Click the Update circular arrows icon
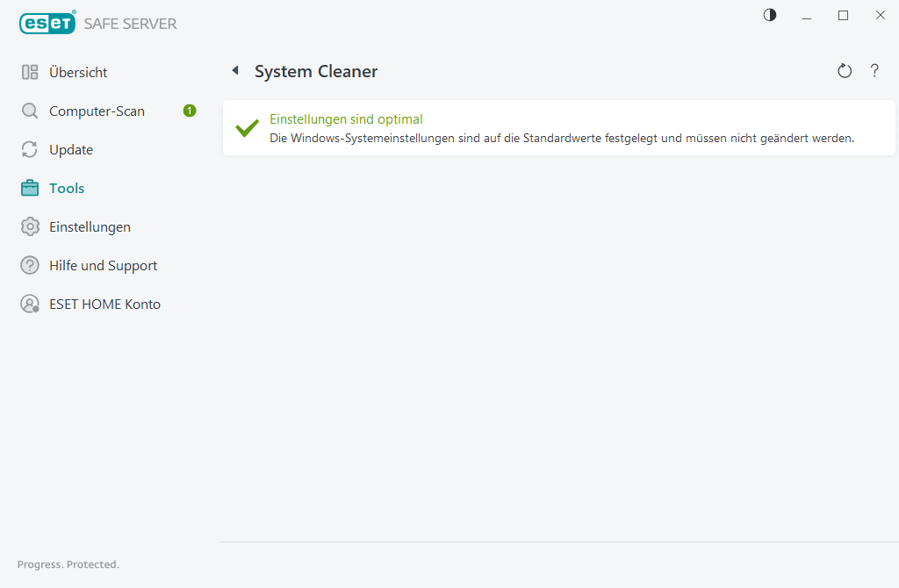This screenshot has width=899, height=588. point(30,150)
